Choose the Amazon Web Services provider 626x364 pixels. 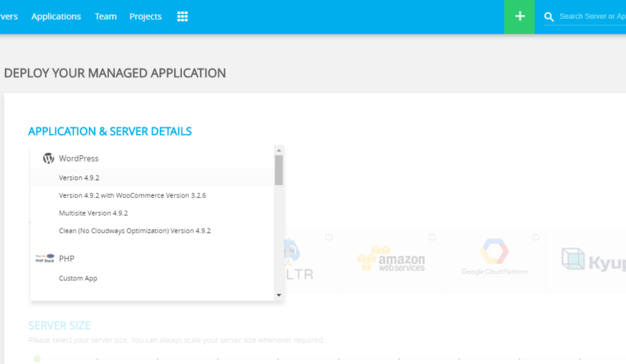[x=391, y=259]
